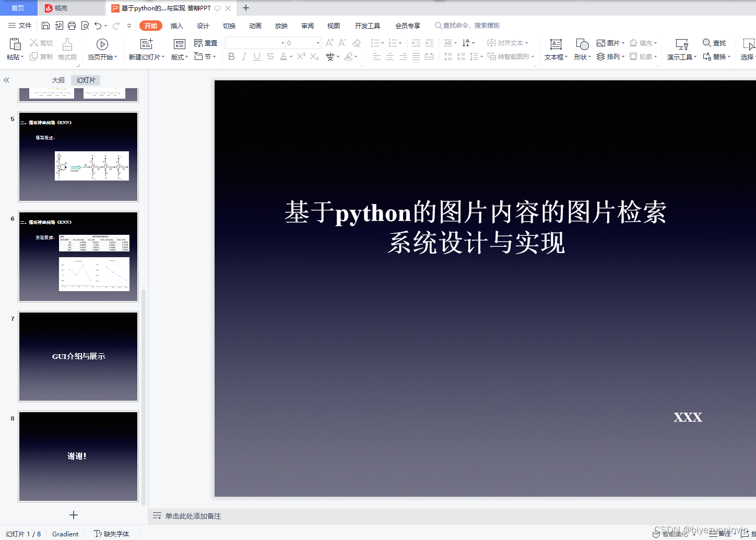Select the Format Painter (格式刷)

point(67,50)
